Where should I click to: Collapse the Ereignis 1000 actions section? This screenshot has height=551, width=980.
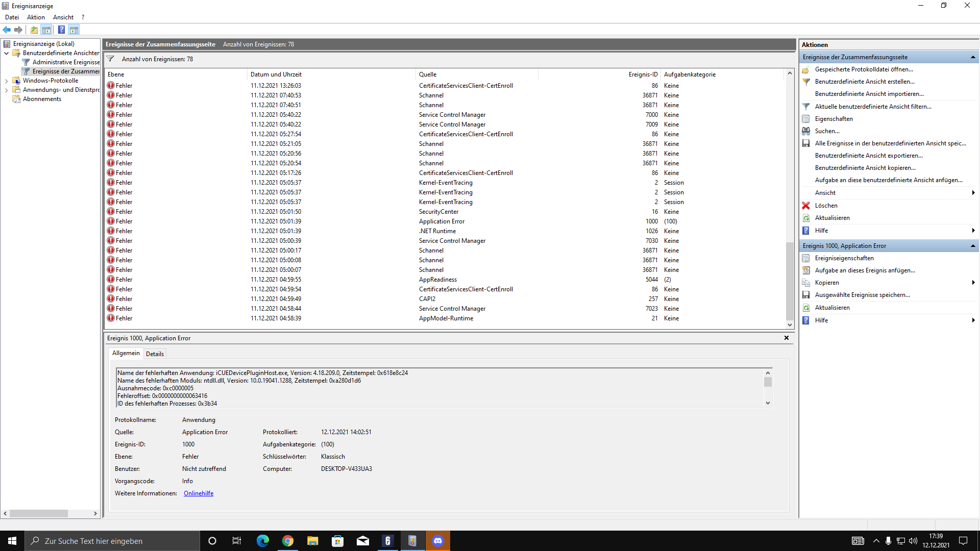click(x=973, y=246)
